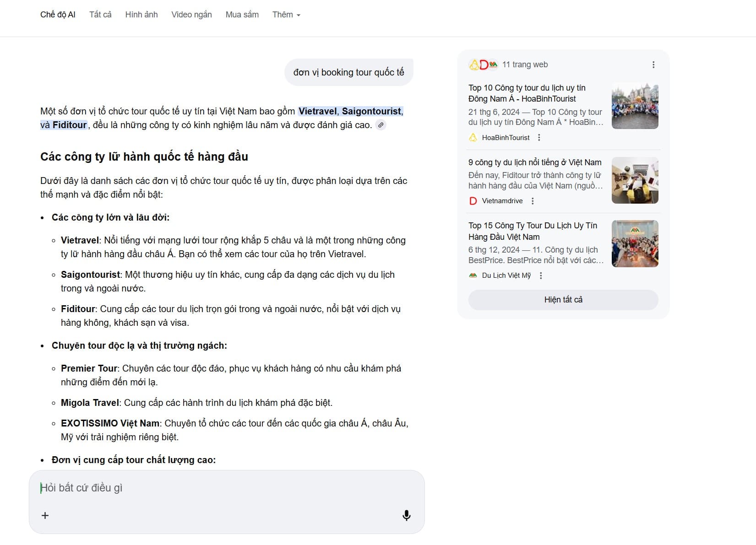The image size is (756, 545).
Task: Switch to the Hình ảnh tab
Action: click(141, 15)
